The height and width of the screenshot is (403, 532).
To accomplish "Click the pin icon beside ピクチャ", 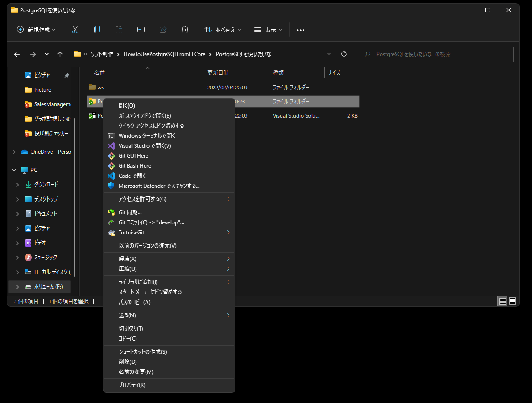I will coord(67,75).
